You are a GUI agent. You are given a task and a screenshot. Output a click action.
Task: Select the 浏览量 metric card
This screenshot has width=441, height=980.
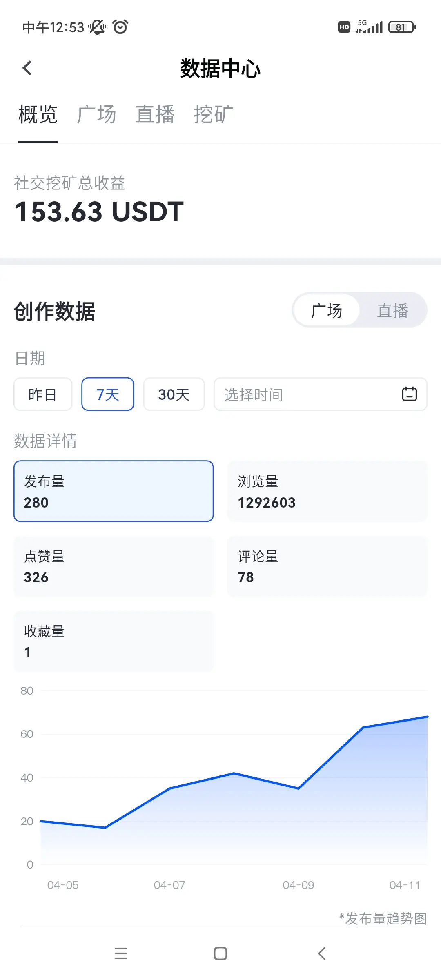coord(327,491)
